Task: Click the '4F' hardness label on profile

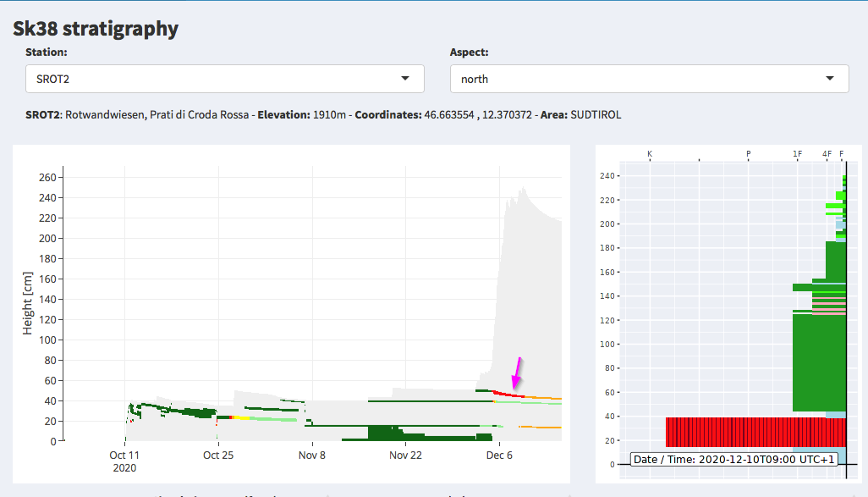Action: click(x=827, y=153)
